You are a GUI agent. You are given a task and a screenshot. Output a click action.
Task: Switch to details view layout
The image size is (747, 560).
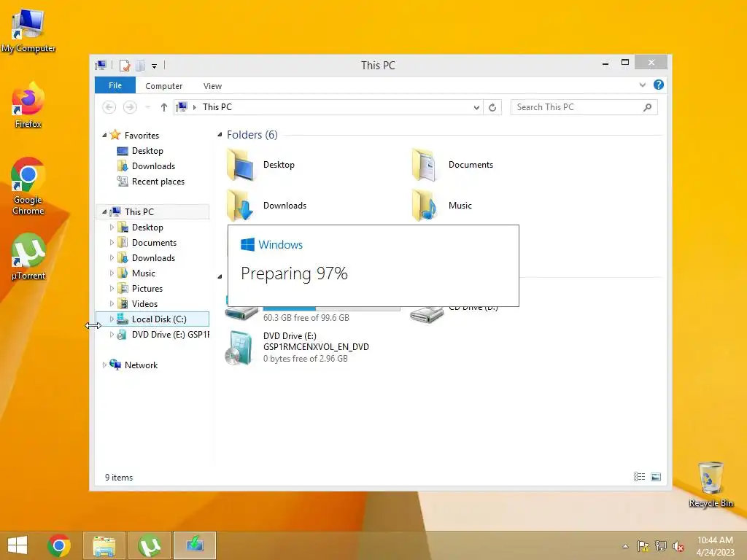pos(639,477)
